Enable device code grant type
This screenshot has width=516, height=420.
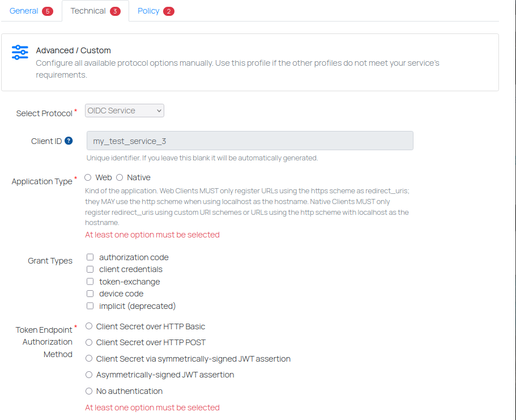point(90,294)
